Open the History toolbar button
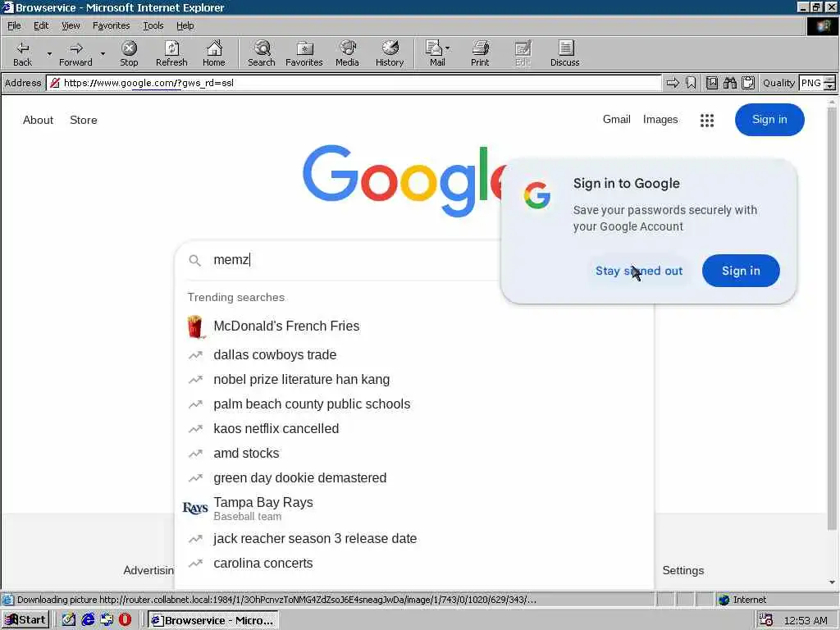The height and width of the screenshot is (630, 840). [390, 53]
